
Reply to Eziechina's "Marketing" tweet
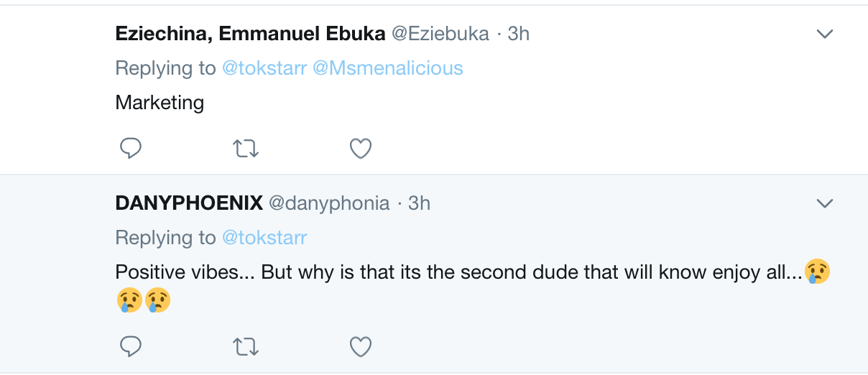click(x=130, y=149)
